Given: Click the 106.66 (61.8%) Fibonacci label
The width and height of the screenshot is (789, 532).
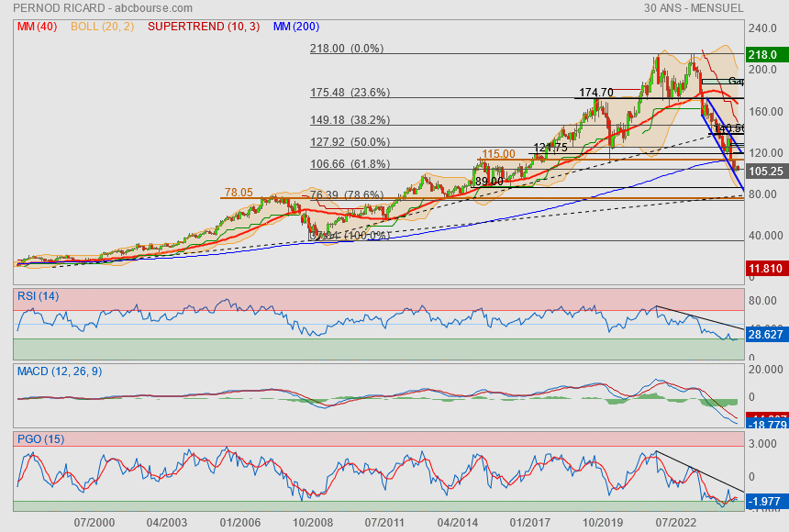Looking at the screenshot, I should coord(350,164).
